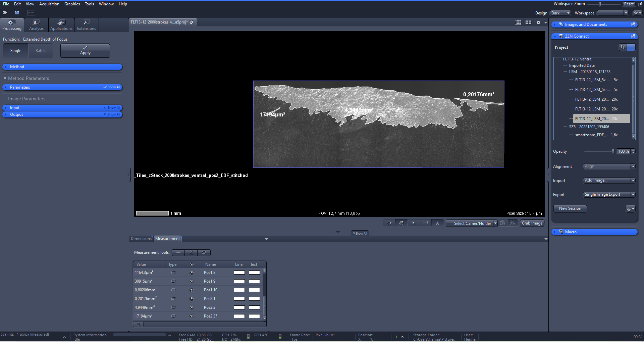Viewport: 644px width, 342px height.
Task: Toggle visibility of Pos1.10 measurement
Action: (192, 290)
